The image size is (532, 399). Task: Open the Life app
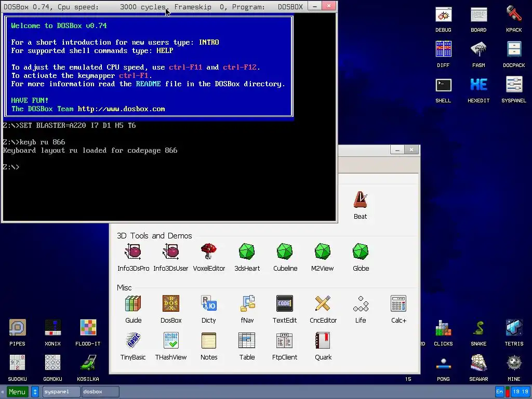(x=361, y=309)
